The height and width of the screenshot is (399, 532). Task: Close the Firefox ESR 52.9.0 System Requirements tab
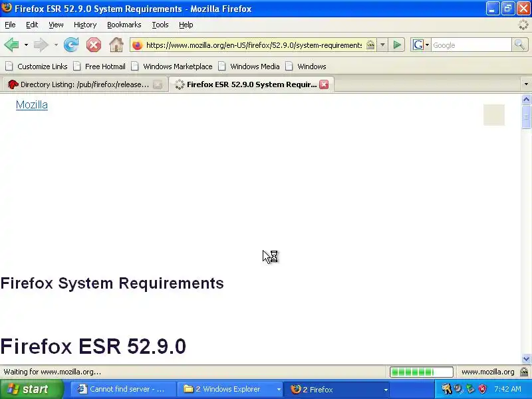tap(324, 84)
